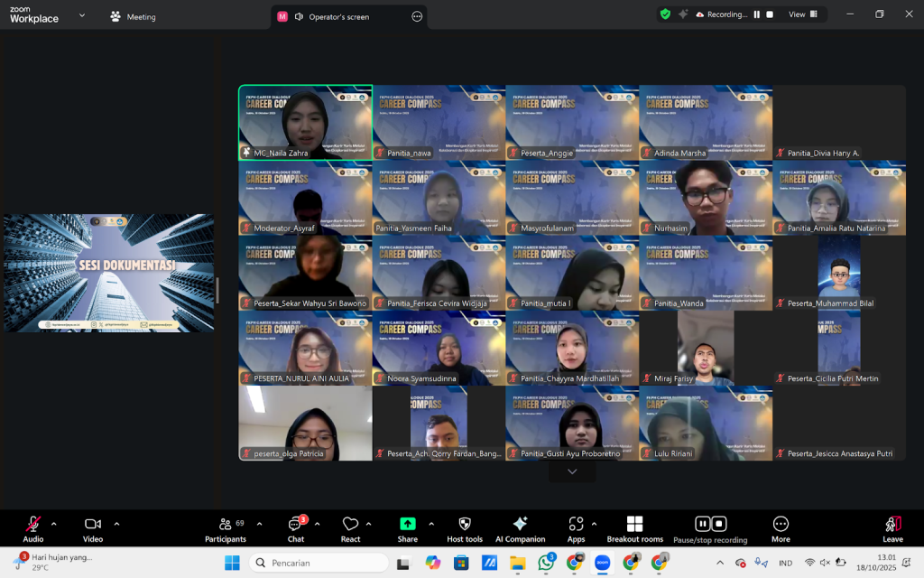Pause the recording in top bar
This screenshot has height=578, width=924.
756,14
